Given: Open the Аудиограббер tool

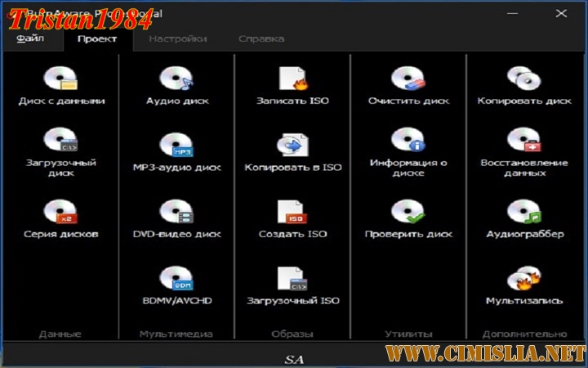Looking at the screenshot, I should tap(523, 212).
